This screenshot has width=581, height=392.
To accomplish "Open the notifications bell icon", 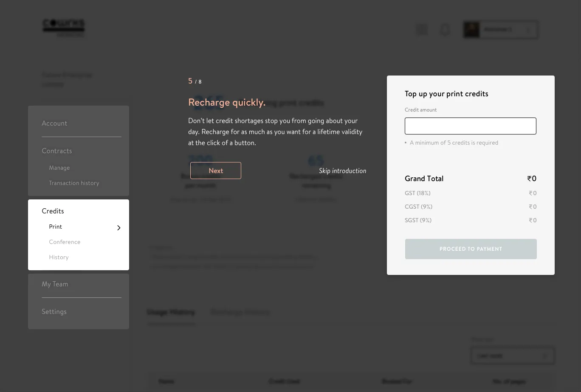I will pos(445,30).
